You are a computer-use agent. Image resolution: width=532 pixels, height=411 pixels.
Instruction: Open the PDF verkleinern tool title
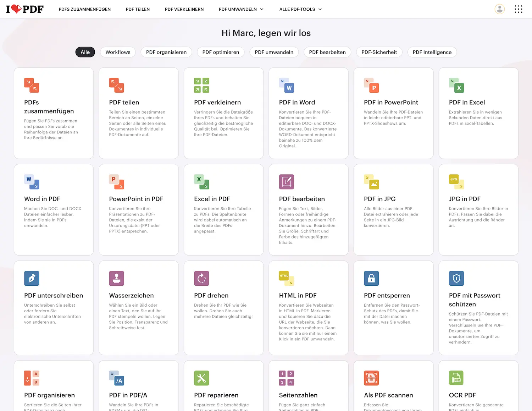[x=217, y=103]
